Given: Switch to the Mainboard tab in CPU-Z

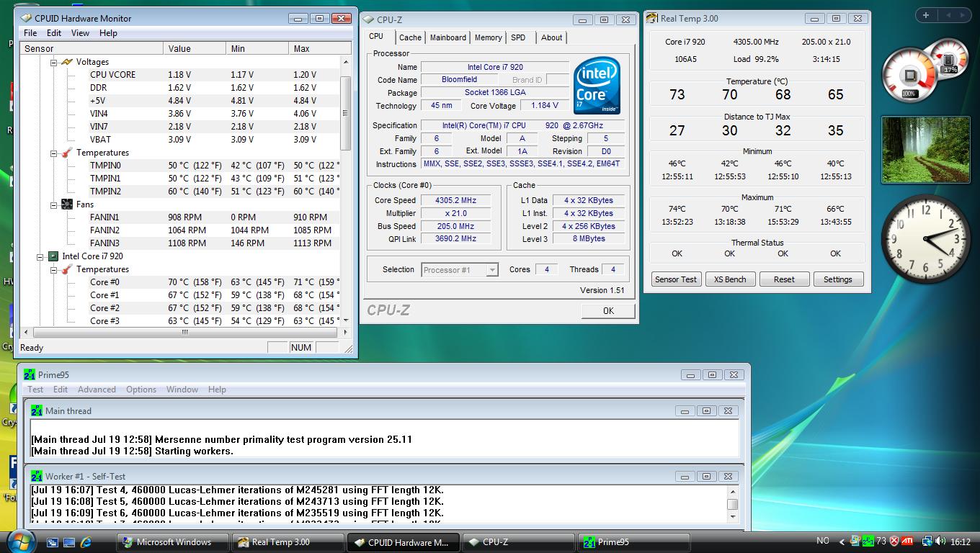Looking at the screenshot, I should pyautogui.click(x=448, y=37).
